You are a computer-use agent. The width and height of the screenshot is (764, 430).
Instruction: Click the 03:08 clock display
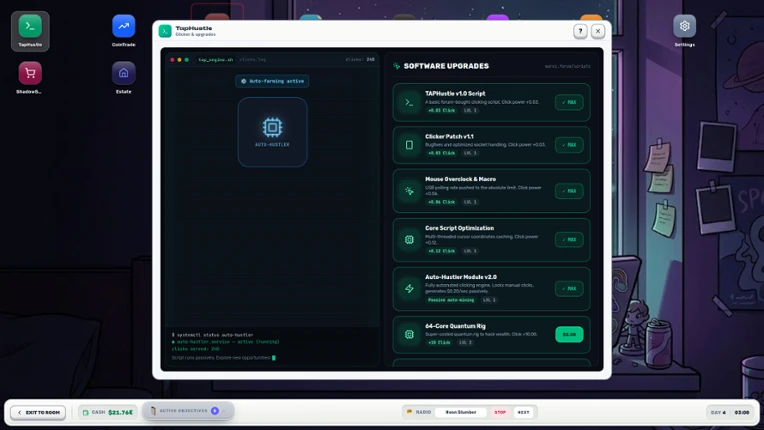(742, 412)
